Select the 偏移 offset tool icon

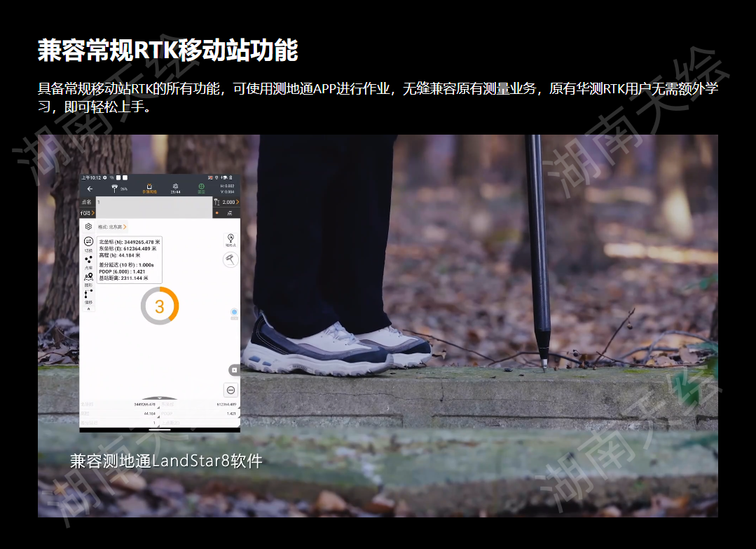point(89,297)
